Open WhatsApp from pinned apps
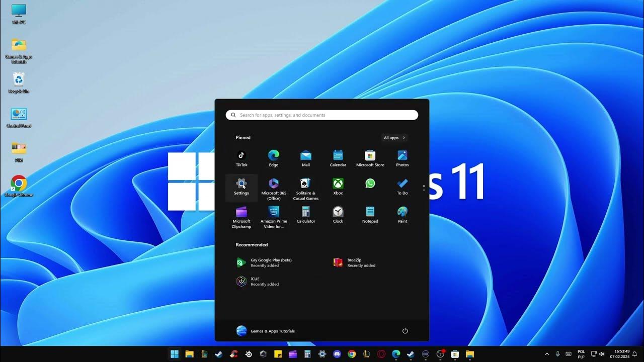Screen dimensions: 644x362 (370, 184)
